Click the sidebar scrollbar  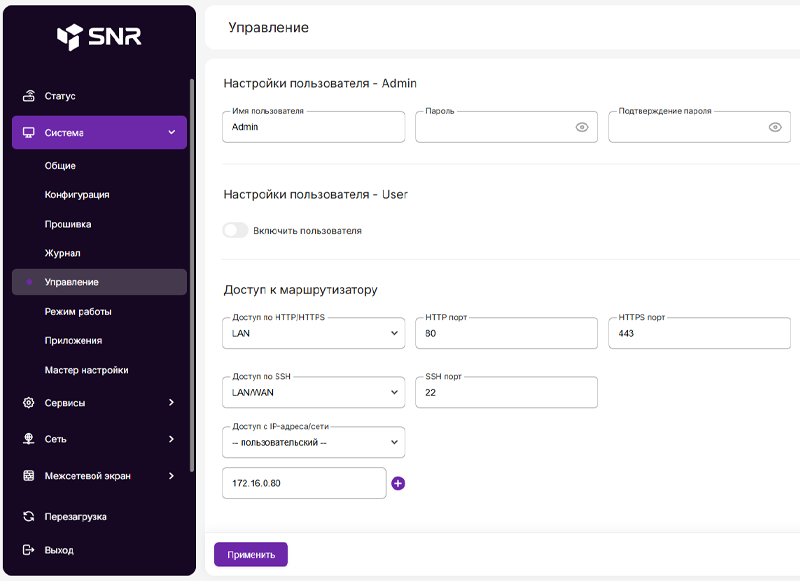point(192,275)
